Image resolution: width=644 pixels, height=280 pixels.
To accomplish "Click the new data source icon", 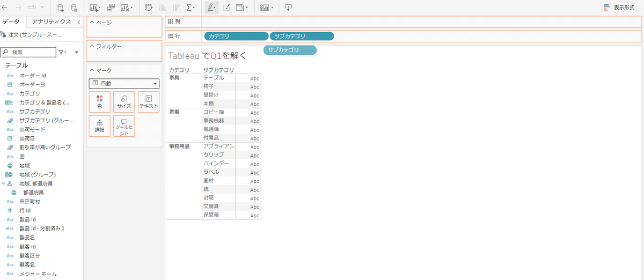I will click(x=60, y=8).
